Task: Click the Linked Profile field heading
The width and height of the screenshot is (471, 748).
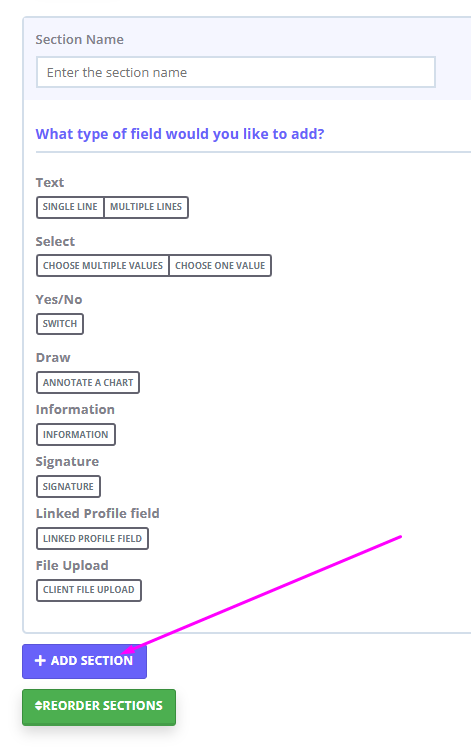Action: tap(98, 513)
